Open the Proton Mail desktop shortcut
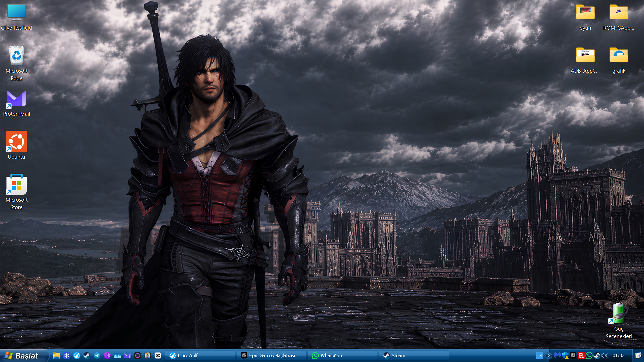Screen dimensions: 644x362 click(x=17, y=104)
